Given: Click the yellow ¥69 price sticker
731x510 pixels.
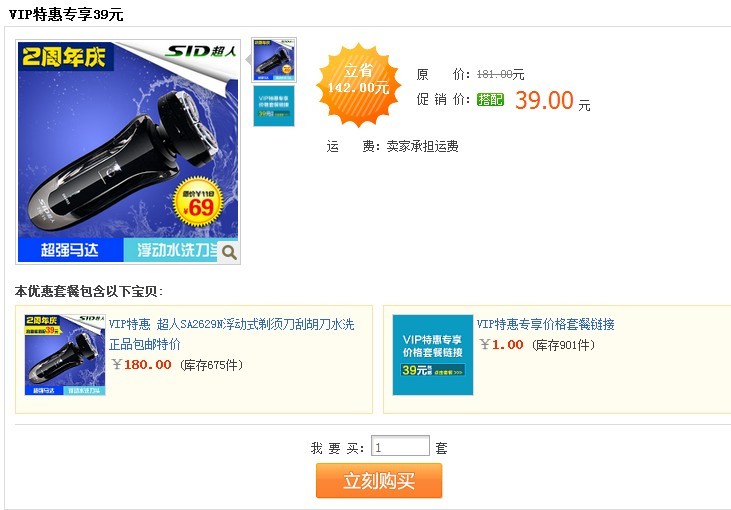Looking at the screenshot, I should (x=198, y=201).
